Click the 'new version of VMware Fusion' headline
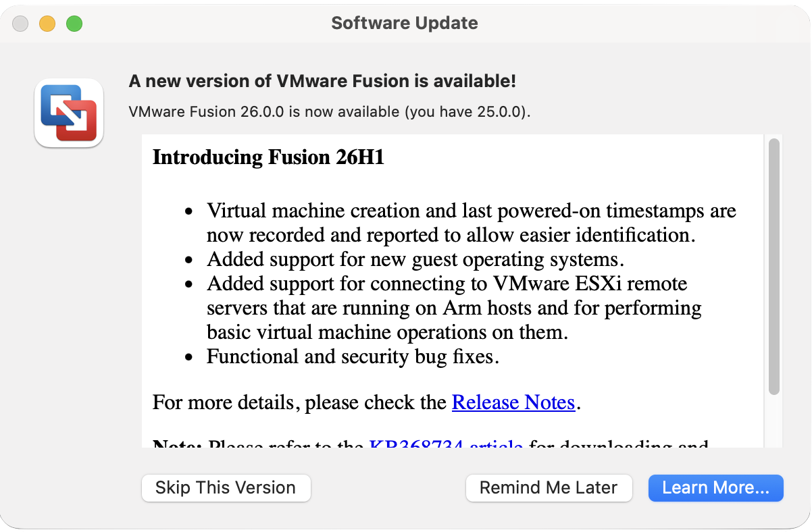Image resolution: width=812 pixels, height=532 pixels. coord(322,82)
